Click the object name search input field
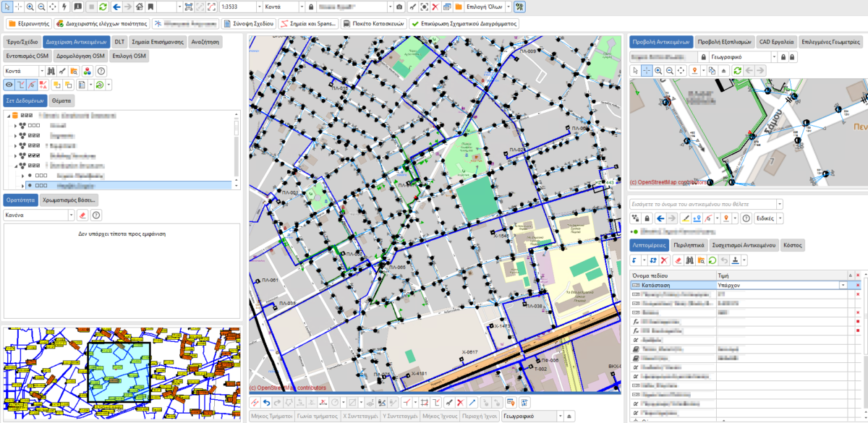Image resolution: width=868 pixels, height=423 pixels. [702, 204]
